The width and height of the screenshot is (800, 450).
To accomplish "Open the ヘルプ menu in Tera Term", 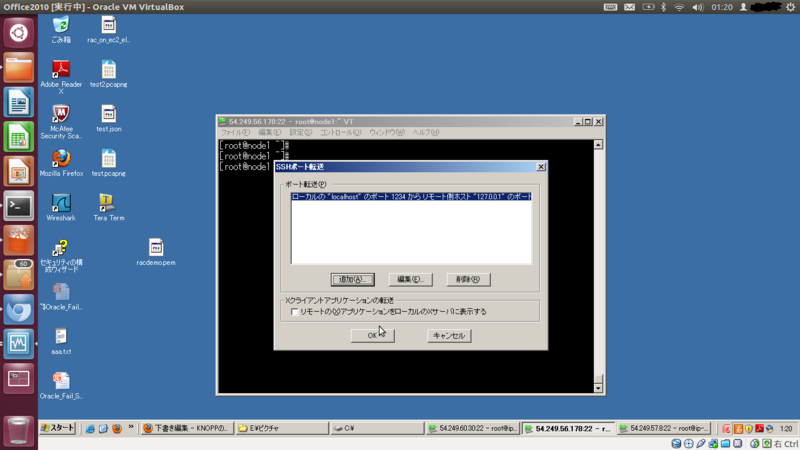I will 426,133.
